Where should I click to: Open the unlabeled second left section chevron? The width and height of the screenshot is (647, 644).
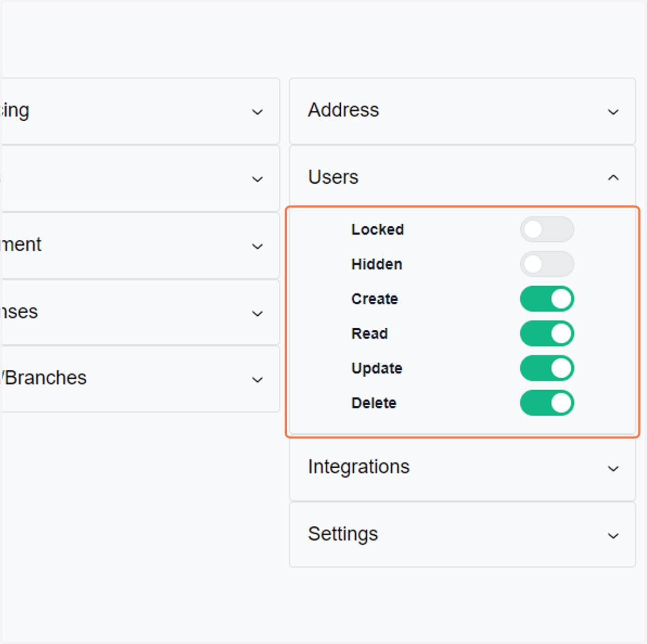pos(257,179)
